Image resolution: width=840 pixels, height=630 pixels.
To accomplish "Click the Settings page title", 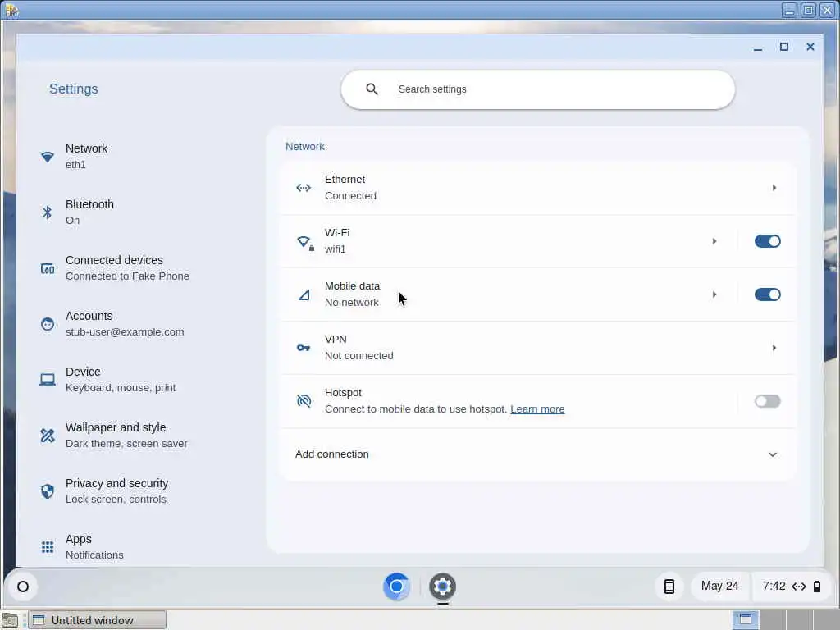I will pyautogui.click(x=73, y=89).
